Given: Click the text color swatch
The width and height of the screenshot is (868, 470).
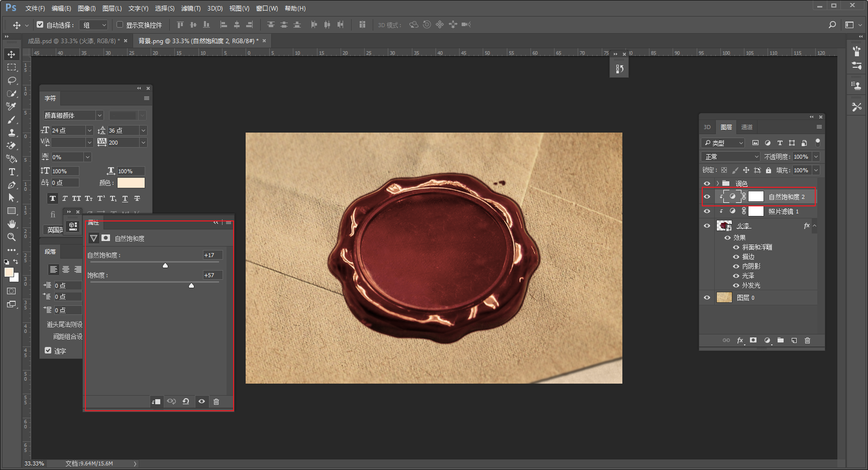Looking at the screenshot, I should pos(131,183).
